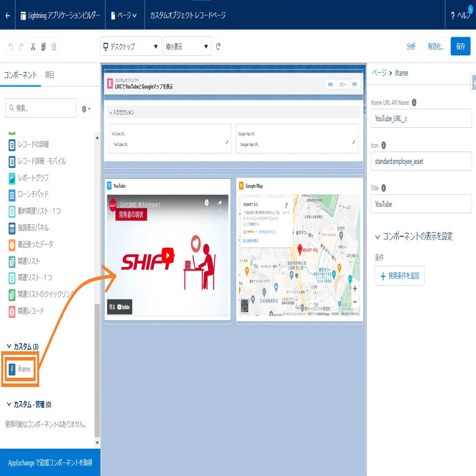
Task: Select the custom iframe component
Action: pyautogui.click(x=20, y=369)
